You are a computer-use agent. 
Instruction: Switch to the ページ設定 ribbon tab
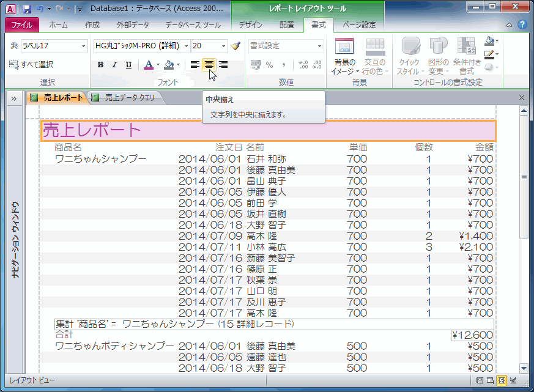coord(359,25)
